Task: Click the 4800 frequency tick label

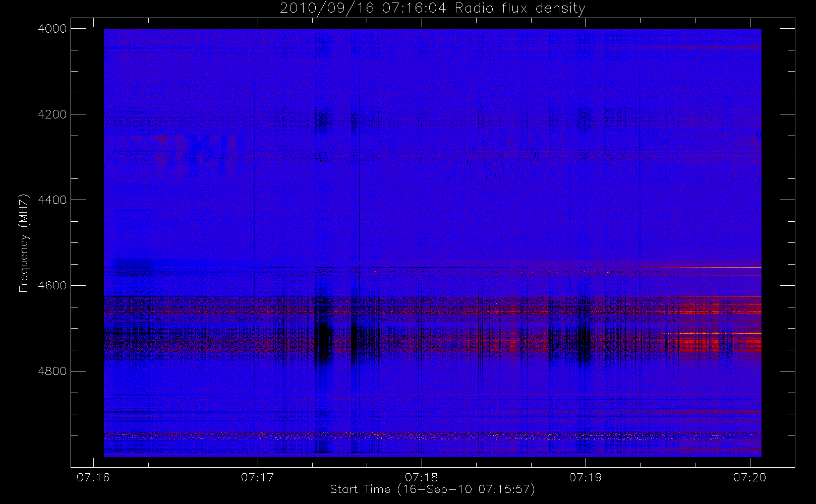Action: click(52, 371)
